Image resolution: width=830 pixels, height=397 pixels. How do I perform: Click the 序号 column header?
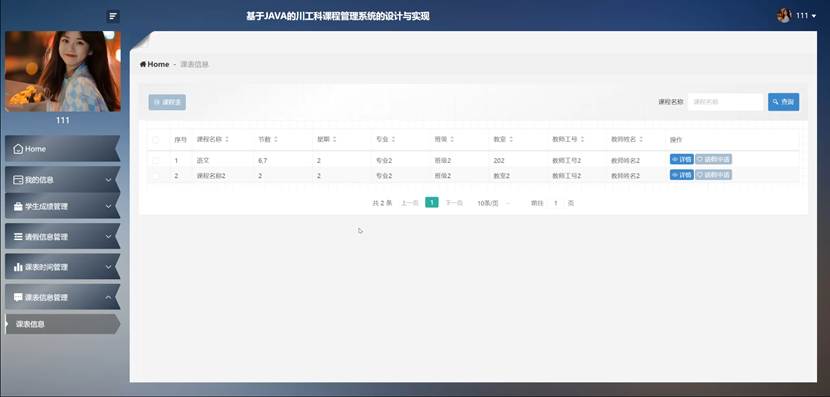point(181,140)
